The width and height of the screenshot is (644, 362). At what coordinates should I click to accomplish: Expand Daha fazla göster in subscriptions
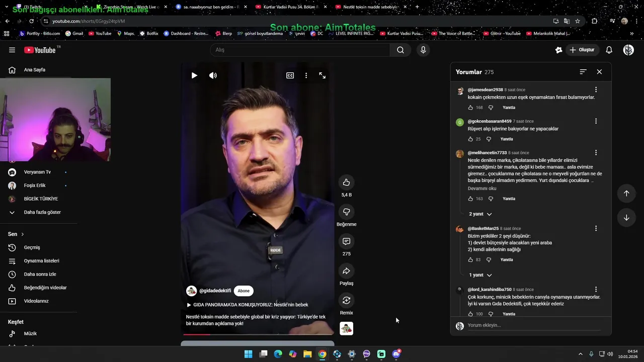point(43,212)
